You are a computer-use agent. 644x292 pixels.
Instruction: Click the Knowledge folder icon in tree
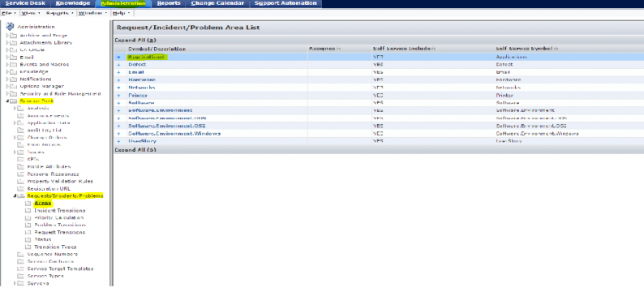click(14, 72)
